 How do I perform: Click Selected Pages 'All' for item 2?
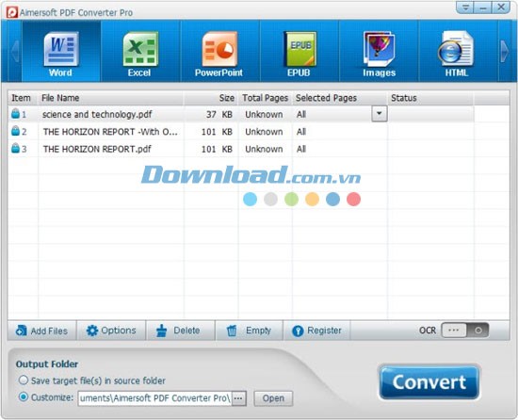tap(301, 132)
